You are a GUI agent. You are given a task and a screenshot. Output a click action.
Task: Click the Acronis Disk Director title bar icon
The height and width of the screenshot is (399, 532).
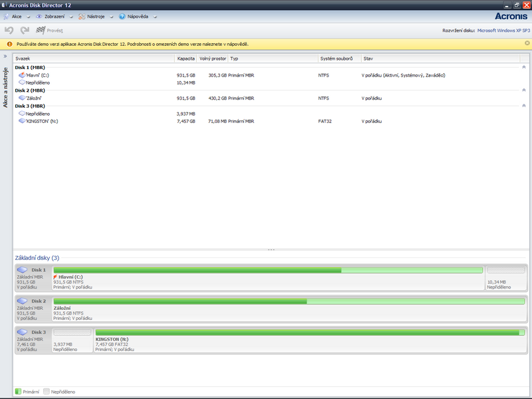point(5,5)
